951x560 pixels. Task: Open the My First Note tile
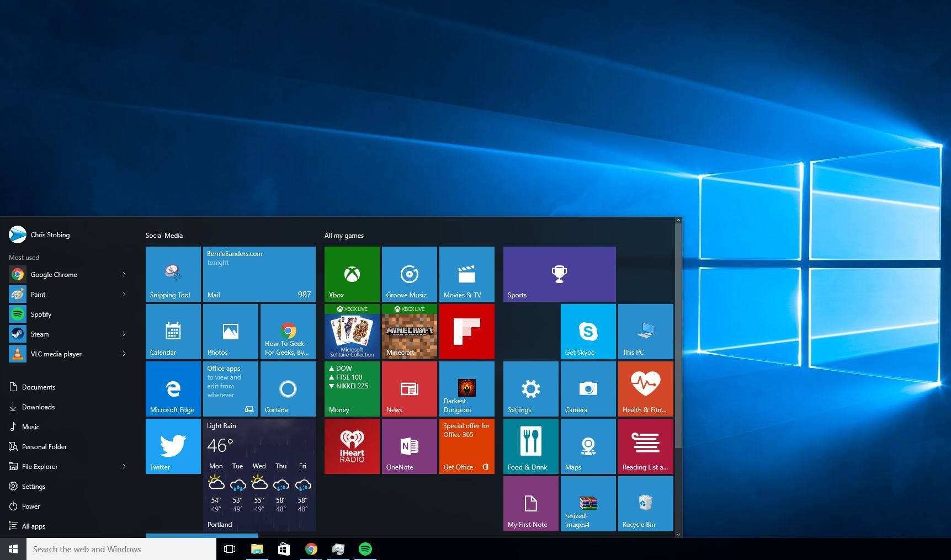pyautogui.click(x=531, y=504)
